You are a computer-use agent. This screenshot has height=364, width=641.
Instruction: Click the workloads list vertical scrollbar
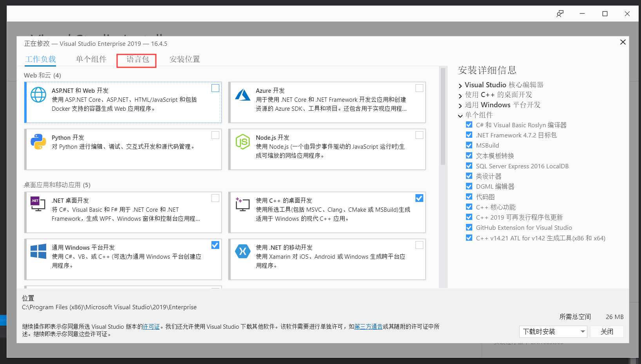(x=443, y=117)
